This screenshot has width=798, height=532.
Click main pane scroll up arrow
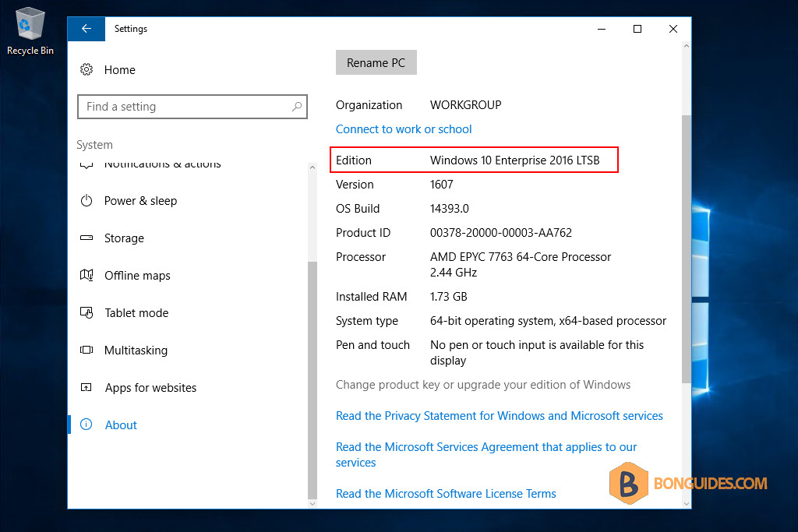[x=686, y=46]
